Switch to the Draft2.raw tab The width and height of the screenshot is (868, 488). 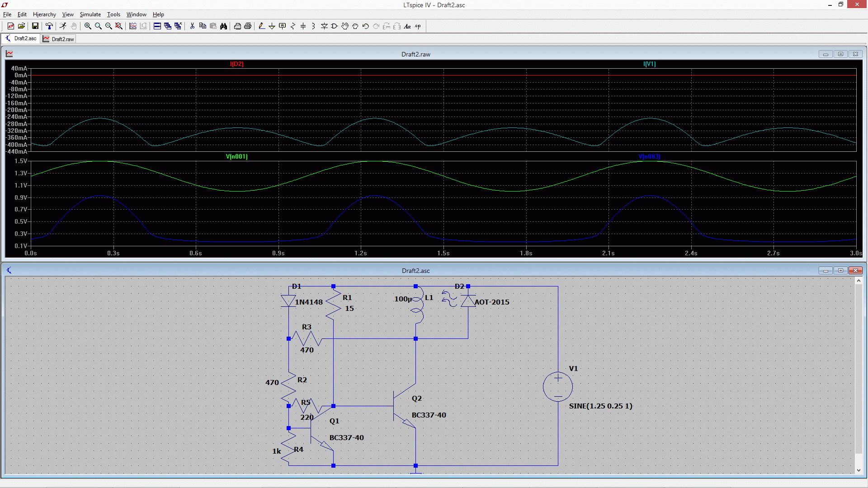pyautogui.click(x=58, y=39)
